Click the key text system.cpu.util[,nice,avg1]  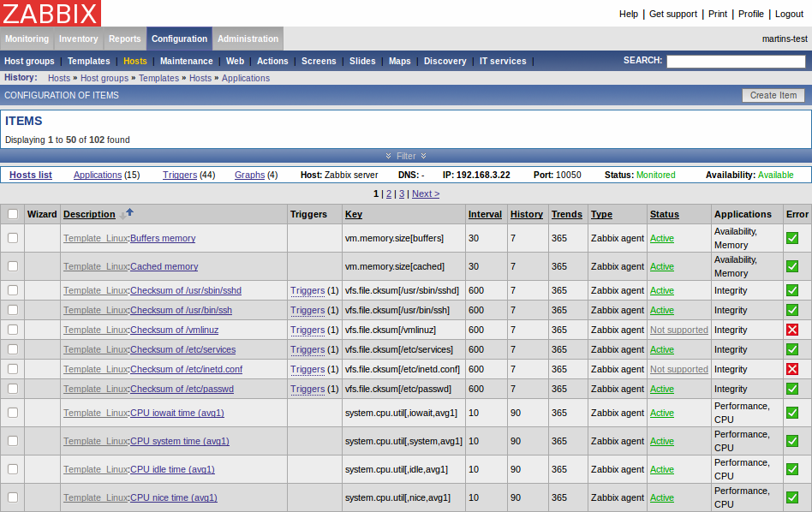coord(397,497)
